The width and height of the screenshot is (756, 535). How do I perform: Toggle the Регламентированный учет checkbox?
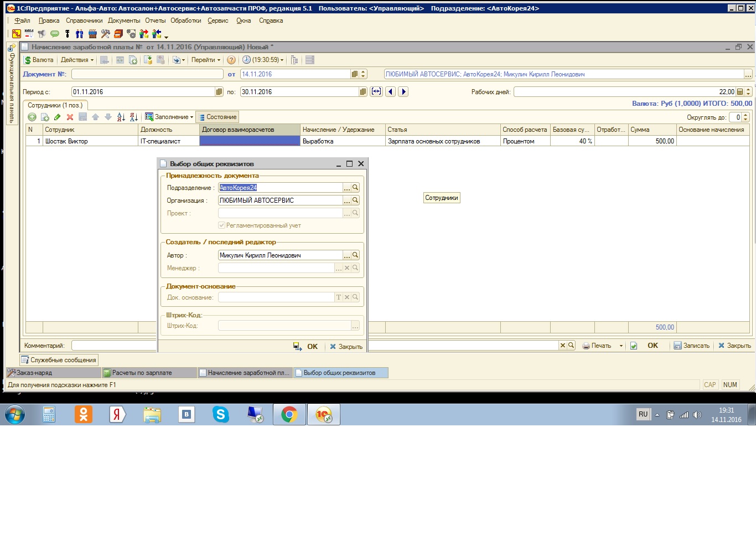tap(221, 225)
